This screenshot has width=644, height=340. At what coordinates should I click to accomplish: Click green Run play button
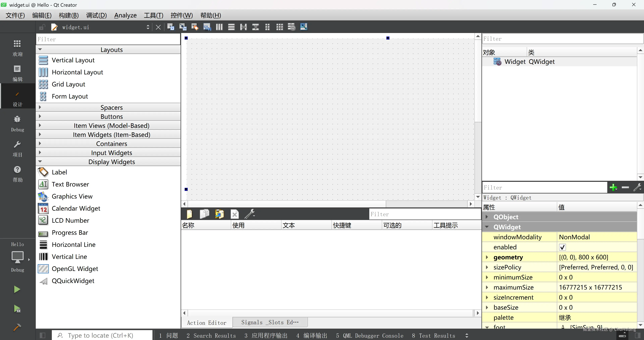(17, 289)
